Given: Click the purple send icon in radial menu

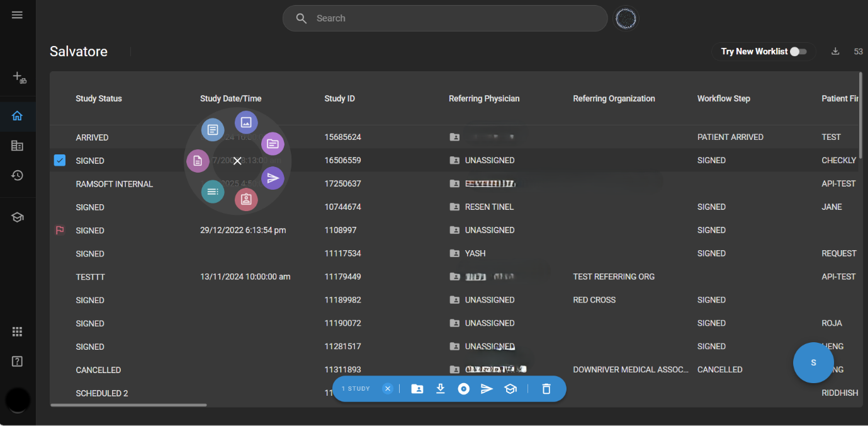Looking at the screenshot, I should point(273,178).
